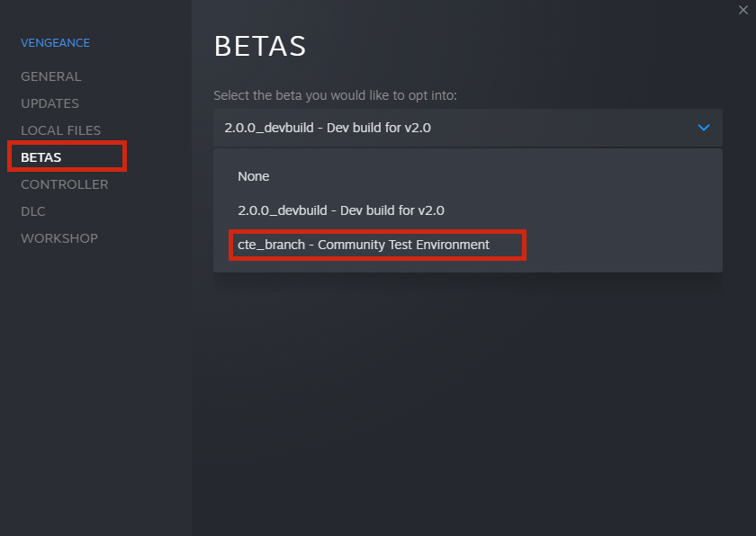Viewport: 756px width, 536px height.
Task: Click the word 'Environment' in cte_branch entry
Action: click(x=453, y=245)
